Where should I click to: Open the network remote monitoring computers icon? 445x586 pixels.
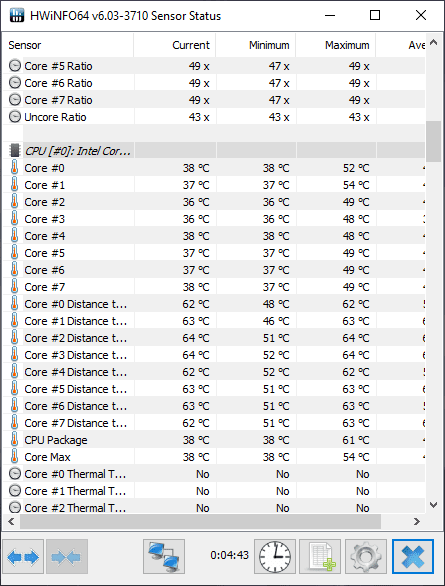[164, 556]
